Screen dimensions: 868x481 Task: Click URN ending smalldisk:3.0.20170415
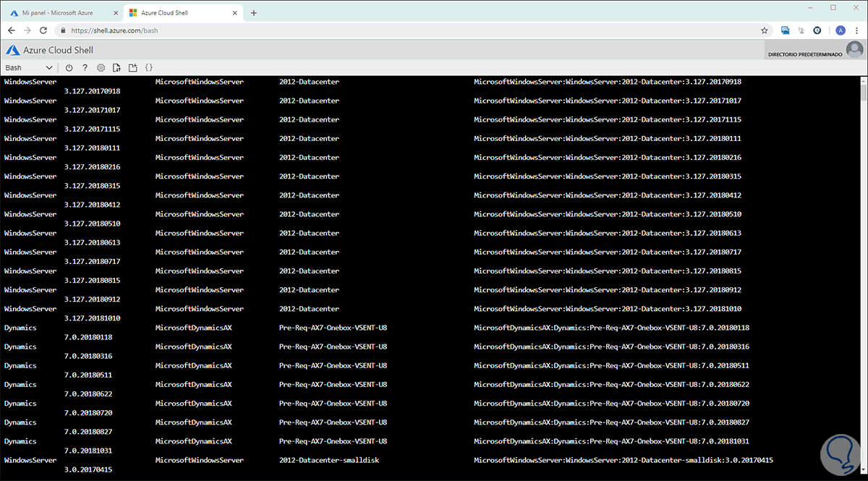pos(624,460)
